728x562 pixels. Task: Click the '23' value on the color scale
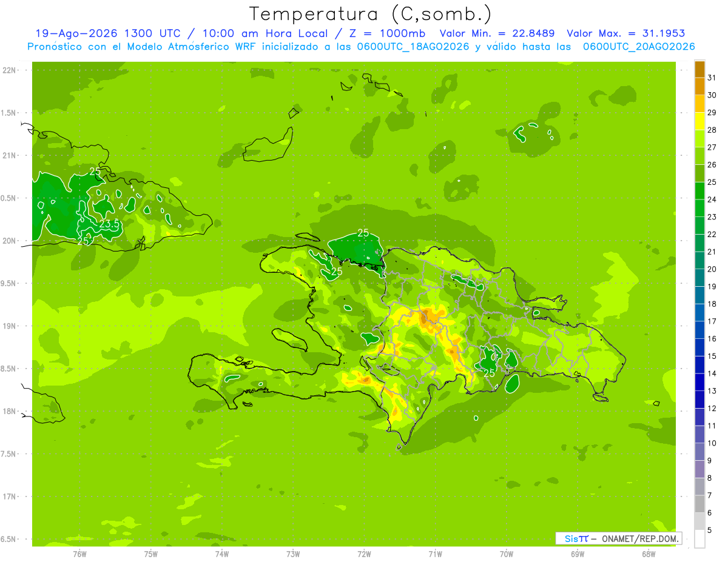pyautogui.click(x=712, y=217)
